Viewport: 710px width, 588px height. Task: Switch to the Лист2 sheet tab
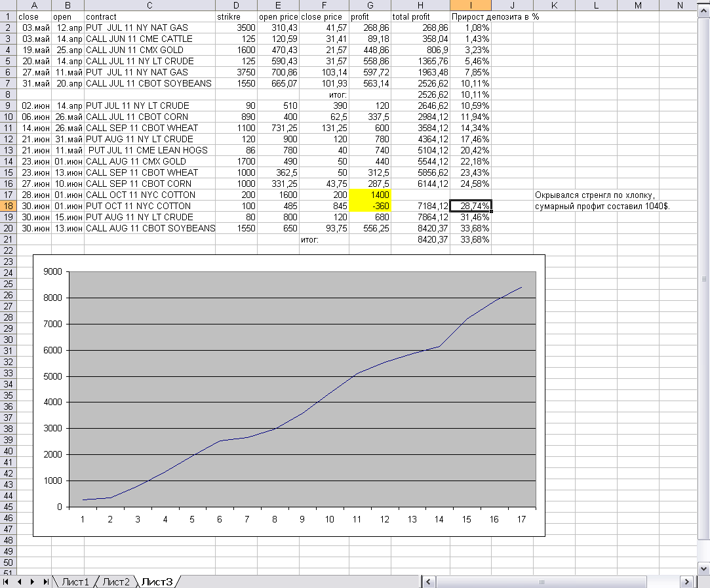click(x=116, y=582)
